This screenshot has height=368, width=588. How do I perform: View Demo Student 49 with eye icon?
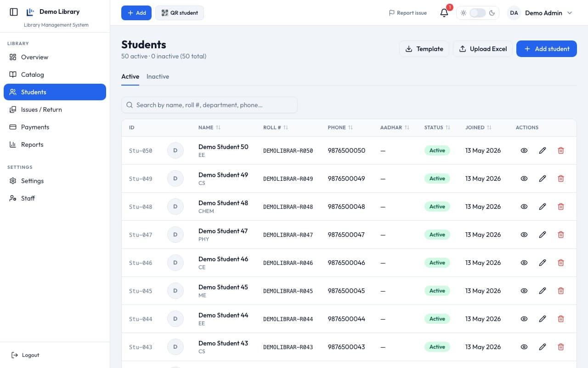pos(524,178)
